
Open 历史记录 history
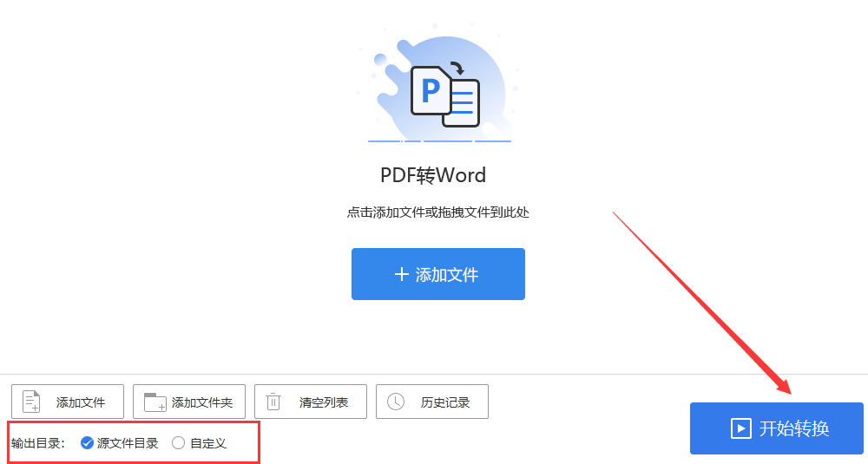[x=431, y=402]
